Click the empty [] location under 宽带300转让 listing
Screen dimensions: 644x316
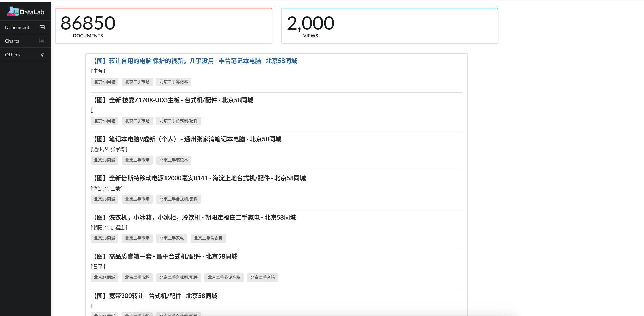coord(92,306)
